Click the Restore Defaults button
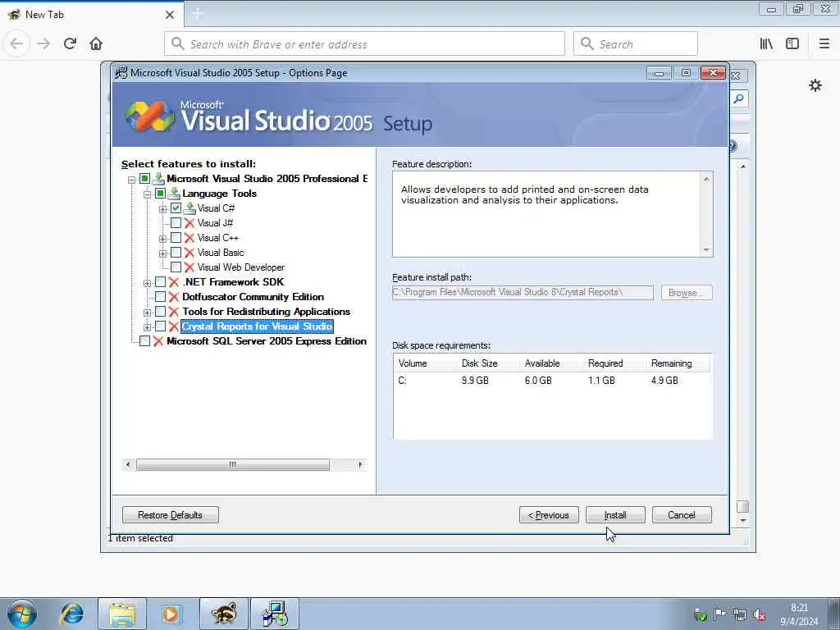840x630 pixels. (x=171, y=515)
